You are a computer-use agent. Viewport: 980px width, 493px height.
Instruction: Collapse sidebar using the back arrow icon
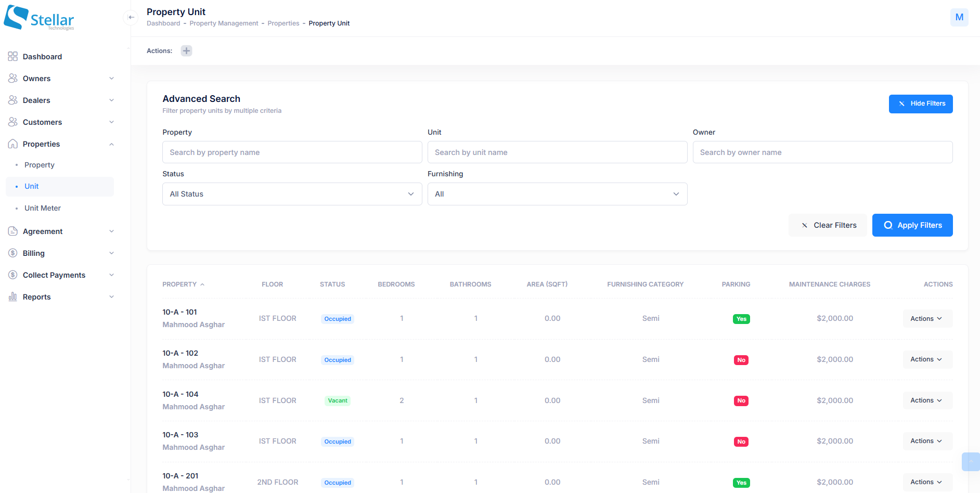point(131,17)
